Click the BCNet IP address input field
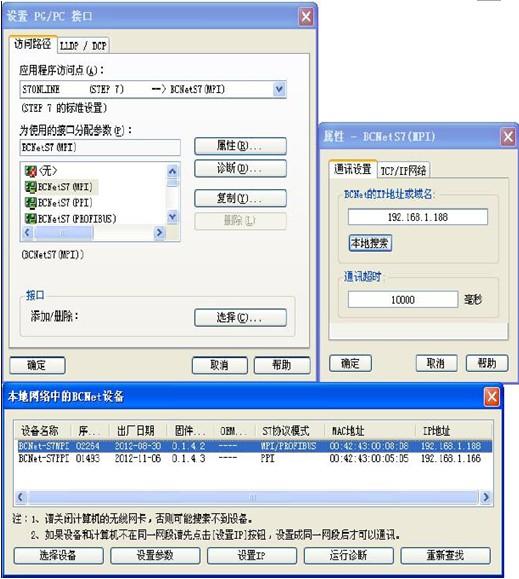Image resolution: width=519 pixels, height=579 pixels. coord(417,217)
